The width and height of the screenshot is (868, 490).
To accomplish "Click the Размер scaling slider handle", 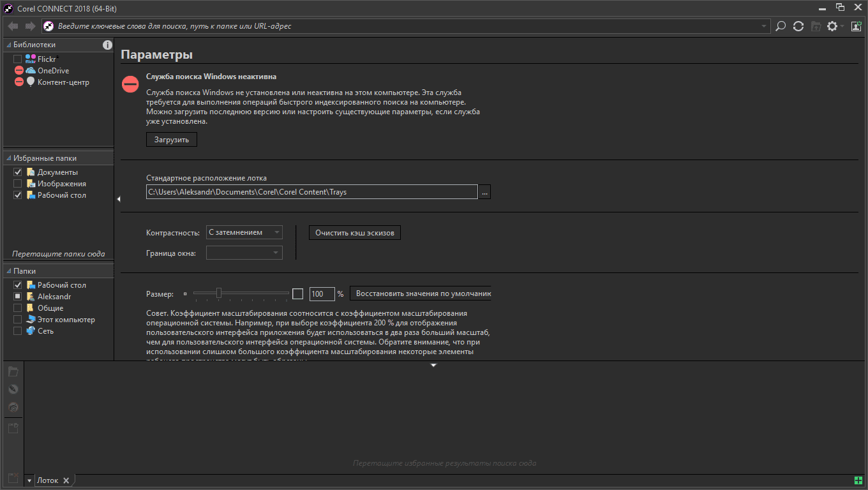I will [x=219, y=293].
